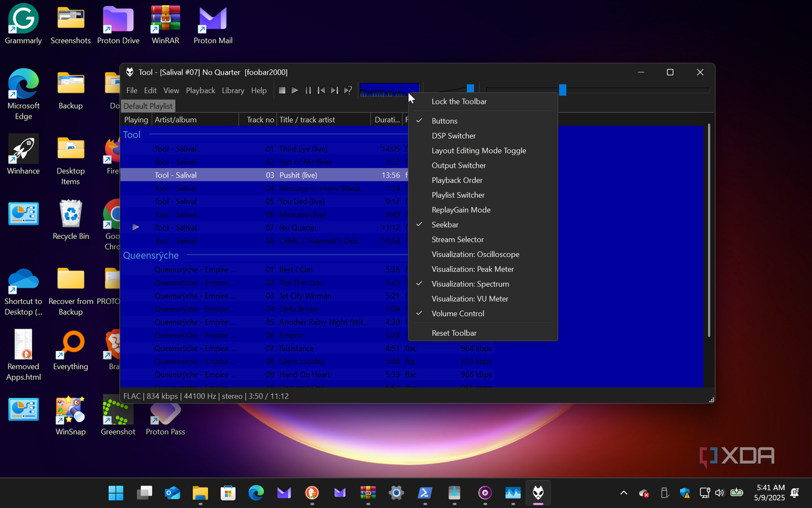This screenshot has width=812, height=508.
Task: Sort by the Duration column header
Action: pos(387,120)
